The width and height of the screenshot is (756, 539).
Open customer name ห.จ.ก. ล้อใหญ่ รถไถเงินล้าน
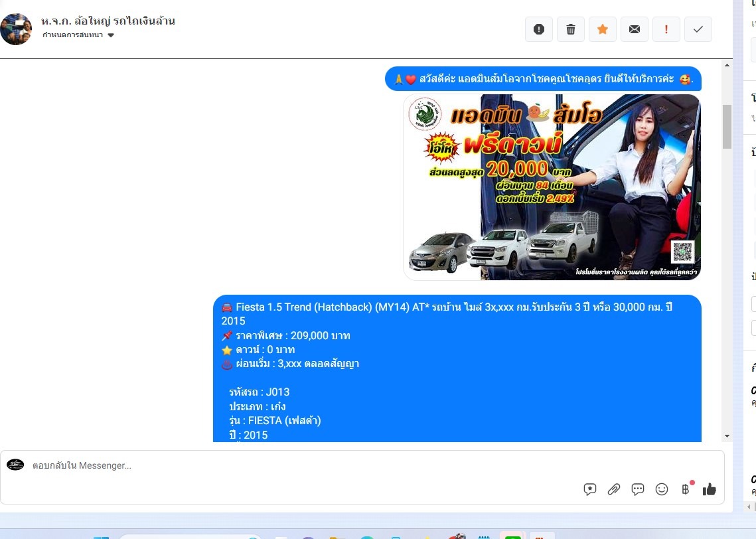(x=108, y=21)
